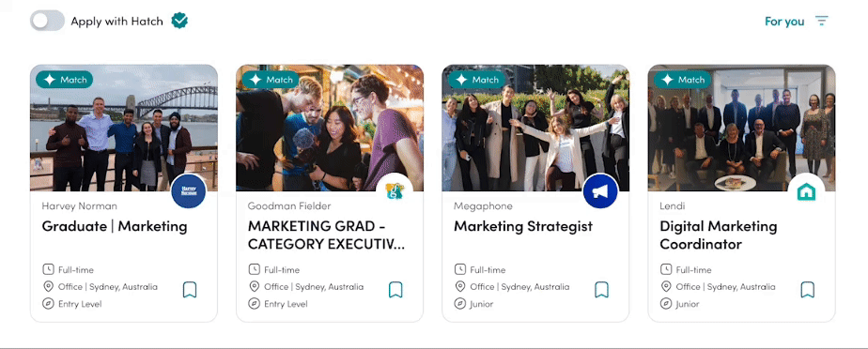Viewport: 868px width, 349px height.
Task: Save the Lendi Digital Marketing Coordinator job
Action: click(808, 289)
